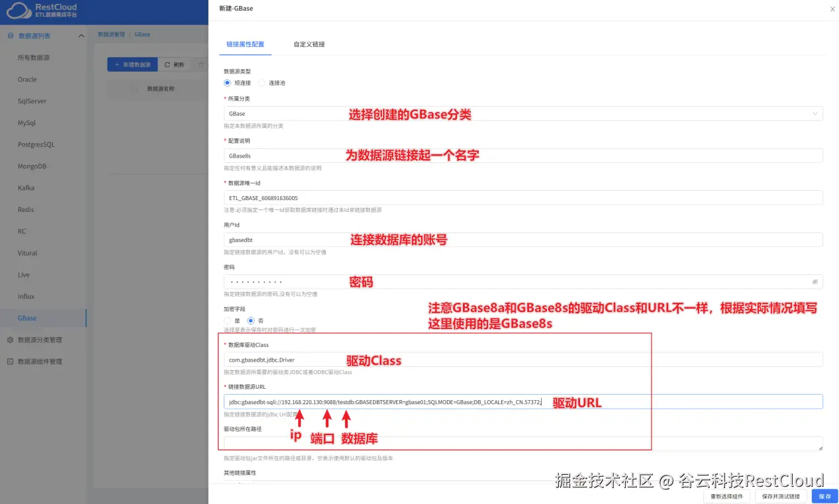
Task: Click the 数据源组件管理 sidebar icon
Action: (x=10, y=362)
